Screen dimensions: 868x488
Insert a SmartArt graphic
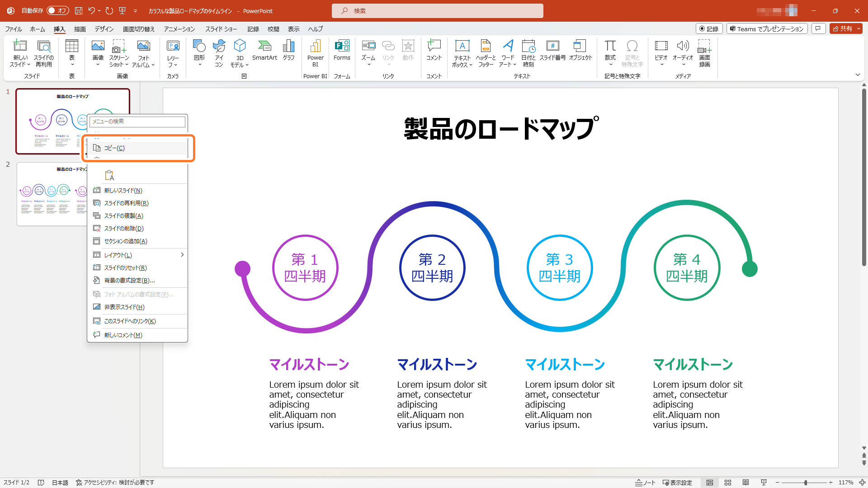coord(264,51)
